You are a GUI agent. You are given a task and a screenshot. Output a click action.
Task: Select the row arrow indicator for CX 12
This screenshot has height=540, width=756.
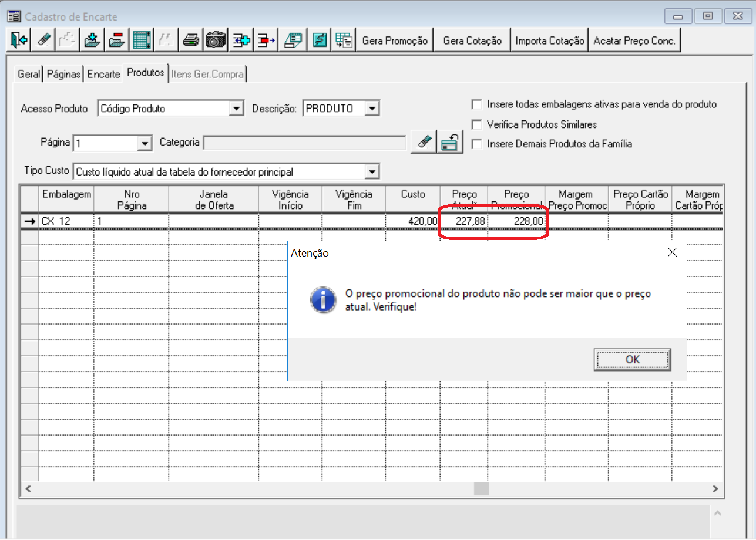29,221
